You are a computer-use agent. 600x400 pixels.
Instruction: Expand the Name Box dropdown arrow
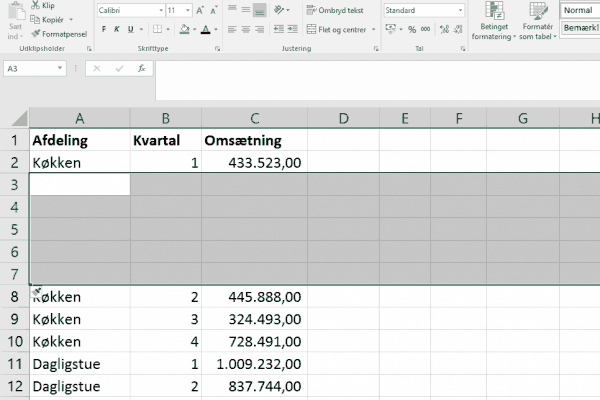point(61,69)
